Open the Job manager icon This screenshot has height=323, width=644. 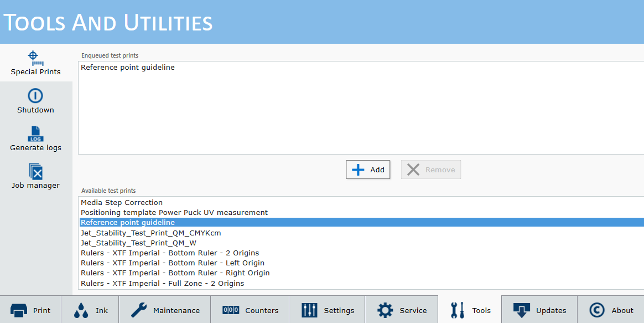tap(35, 172)
